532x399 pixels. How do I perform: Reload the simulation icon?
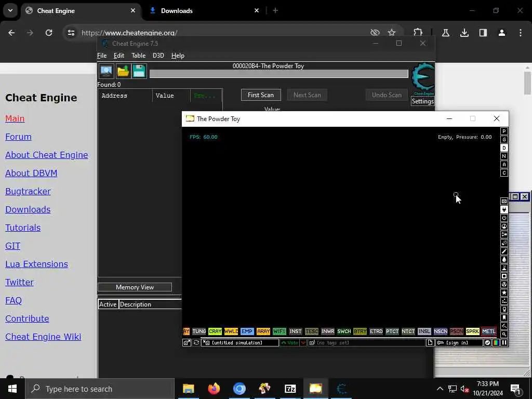point(196,343)
